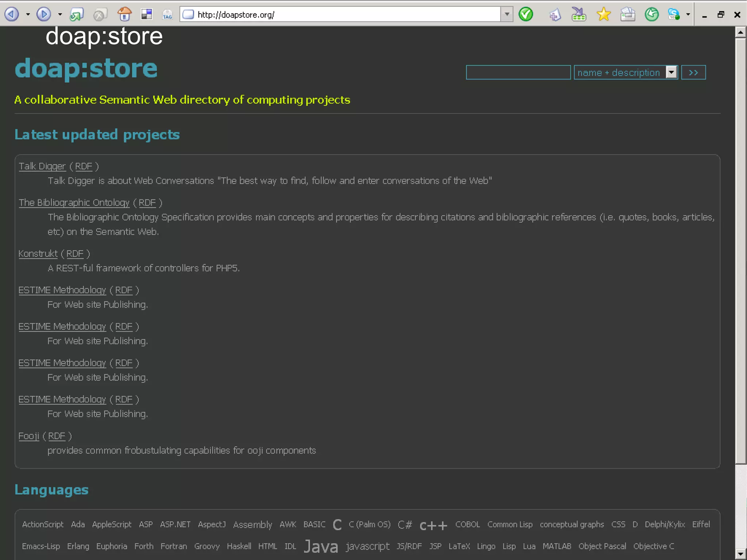Select the Ada language tag
The image size is (747, 560).
(78, 524)
